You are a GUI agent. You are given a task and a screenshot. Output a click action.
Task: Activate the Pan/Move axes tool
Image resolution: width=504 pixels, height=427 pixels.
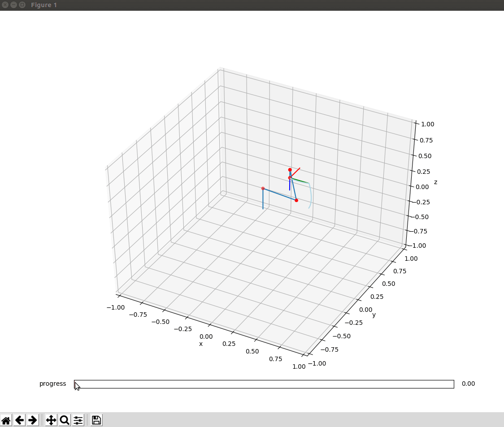(x=51, y=420)
